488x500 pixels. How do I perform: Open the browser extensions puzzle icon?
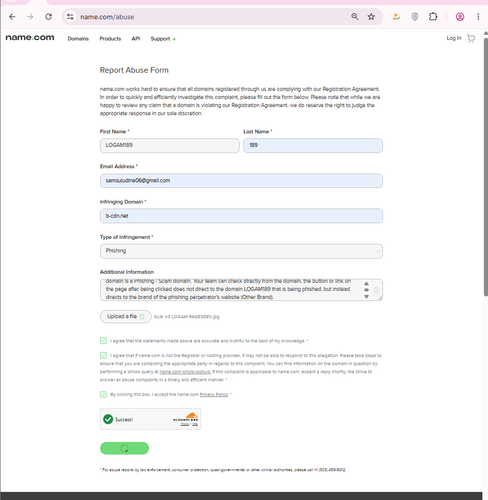tap(433, 17)
